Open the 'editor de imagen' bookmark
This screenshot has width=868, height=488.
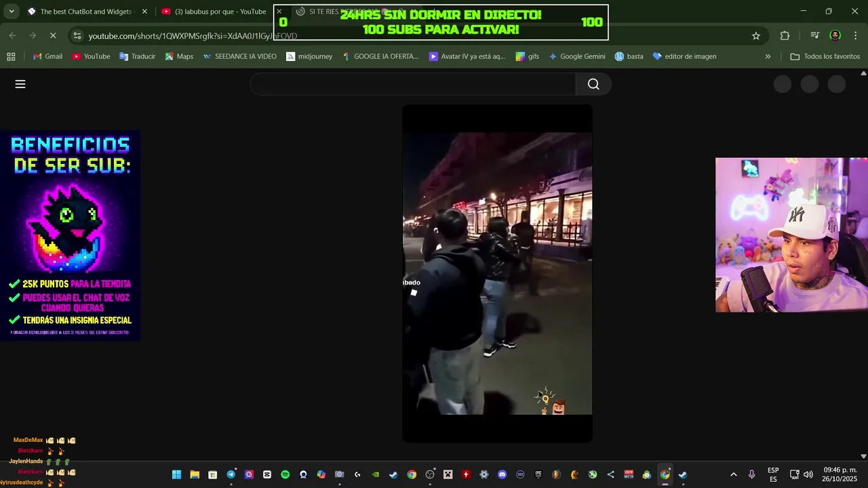[x=684, y=56]
